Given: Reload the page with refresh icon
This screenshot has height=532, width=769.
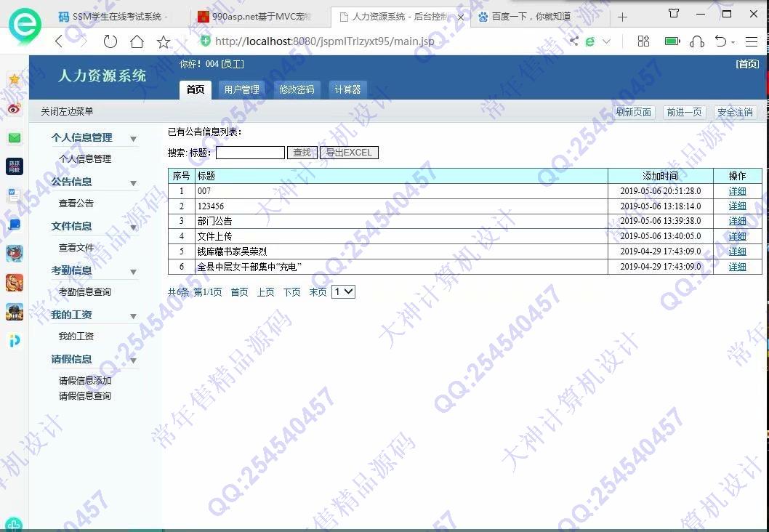Looking at the screenshot, I should (x=110, y=41).
